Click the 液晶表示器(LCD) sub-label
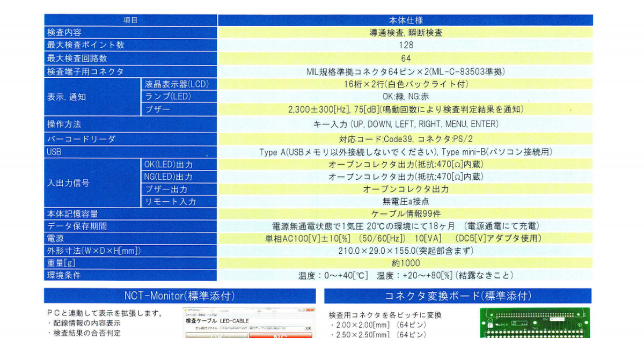Screen dimensions: 644x338 (177, 84)
